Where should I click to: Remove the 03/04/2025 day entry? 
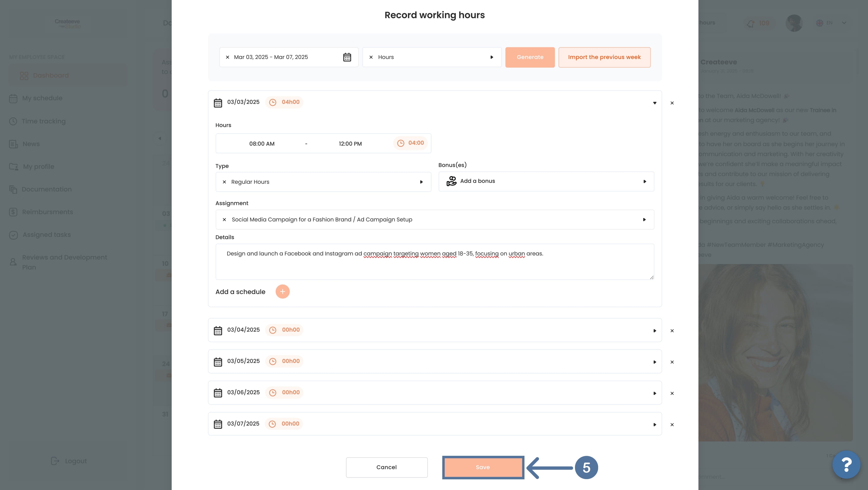tap(672, 331)
